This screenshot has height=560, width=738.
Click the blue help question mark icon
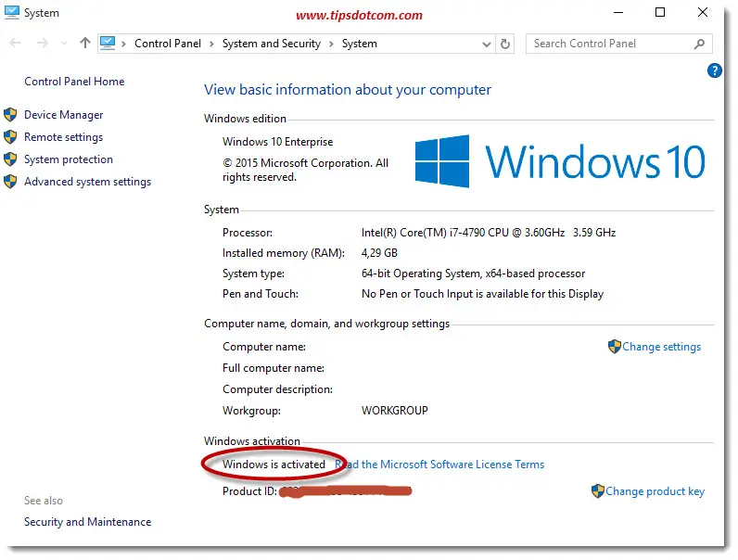coord(714,70)
